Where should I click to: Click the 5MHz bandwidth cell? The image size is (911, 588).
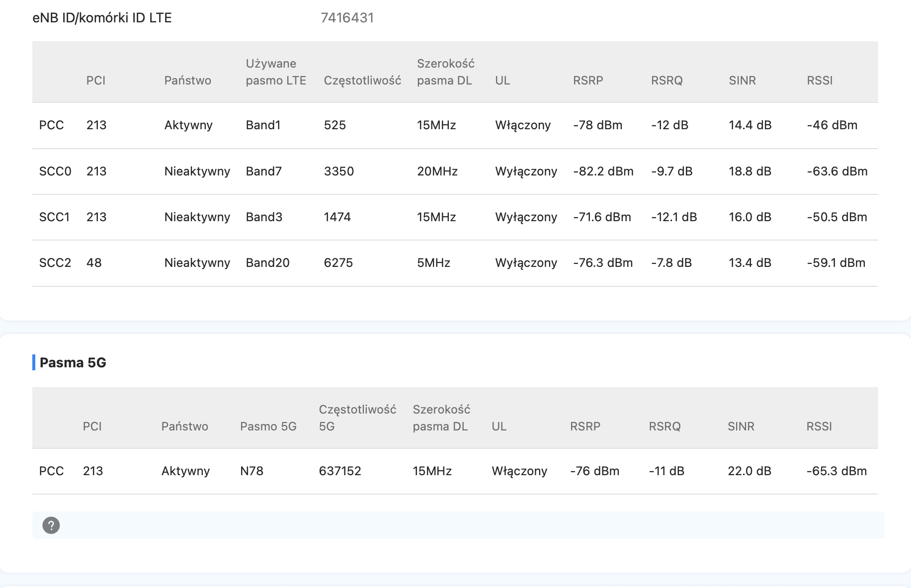[x=434, y=263]
